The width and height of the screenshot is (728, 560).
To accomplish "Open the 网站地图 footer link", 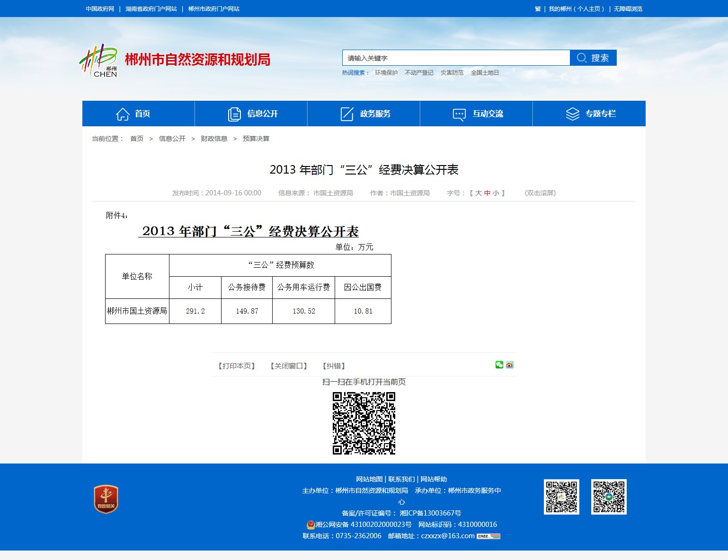I will [x=369, y=479].
